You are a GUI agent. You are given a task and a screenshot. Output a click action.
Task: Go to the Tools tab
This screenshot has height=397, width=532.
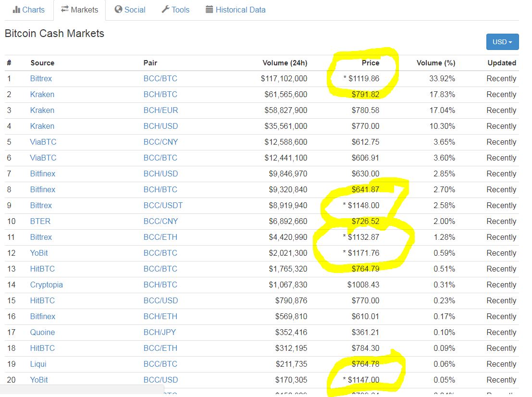click(x=175, y=10)
